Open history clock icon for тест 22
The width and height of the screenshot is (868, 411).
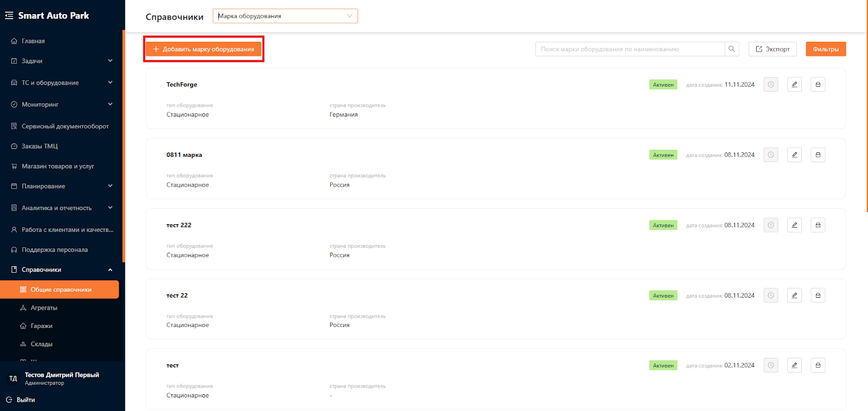[x=771, y=296]
